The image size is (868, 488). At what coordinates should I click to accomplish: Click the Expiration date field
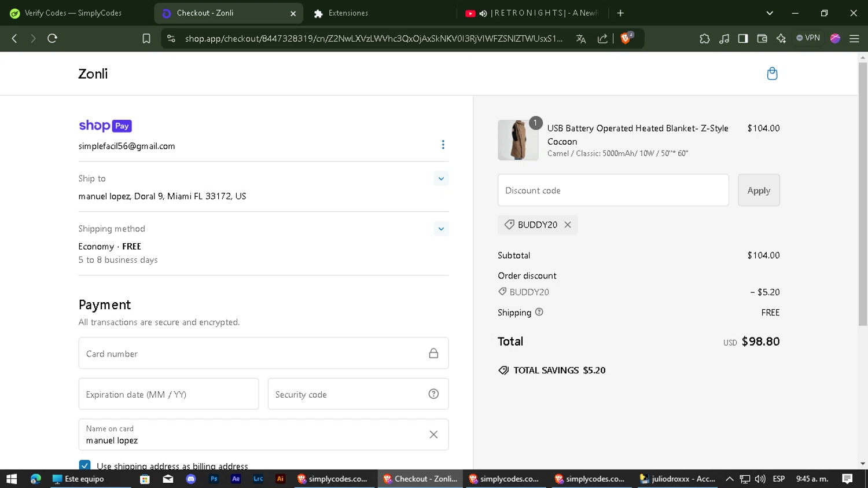point(168,394)
